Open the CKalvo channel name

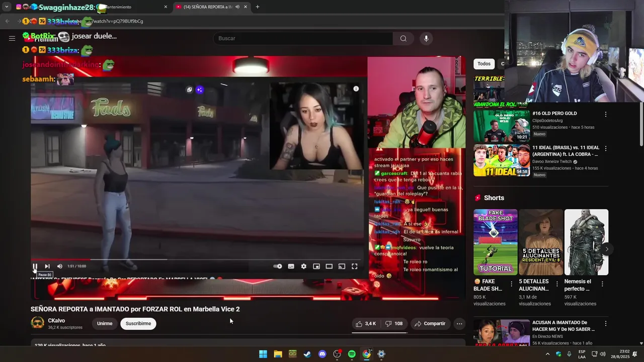click(x=56, y=321)
